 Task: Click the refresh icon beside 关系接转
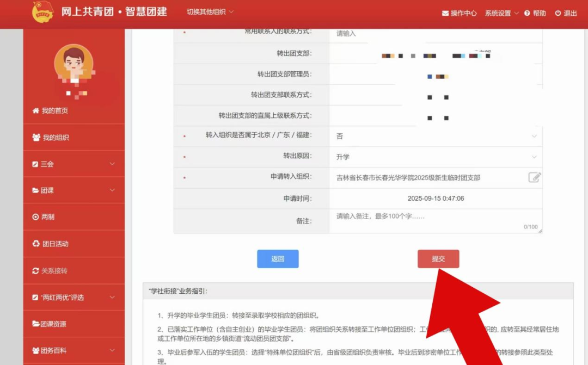tap(35, 270)
